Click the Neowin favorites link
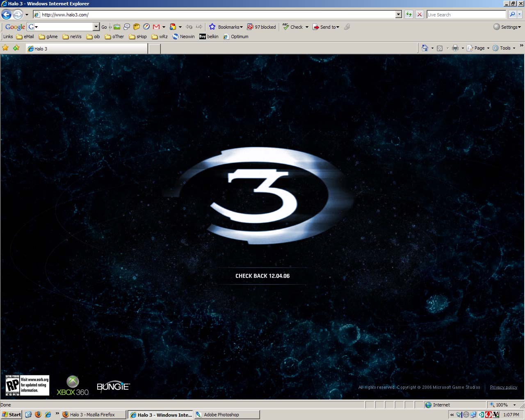The image size is (525, 420). [x=183, y=37]
